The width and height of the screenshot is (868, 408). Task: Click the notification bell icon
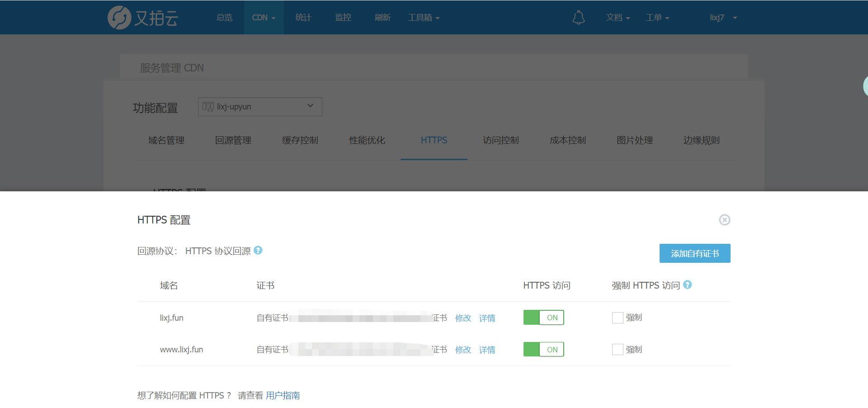tap(578, 18)
